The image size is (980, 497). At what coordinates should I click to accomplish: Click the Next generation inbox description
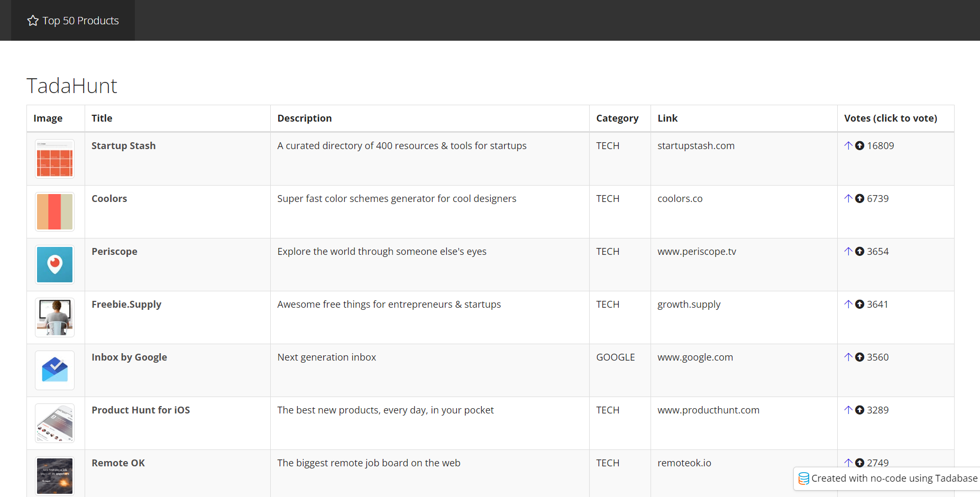coord(327,357)
